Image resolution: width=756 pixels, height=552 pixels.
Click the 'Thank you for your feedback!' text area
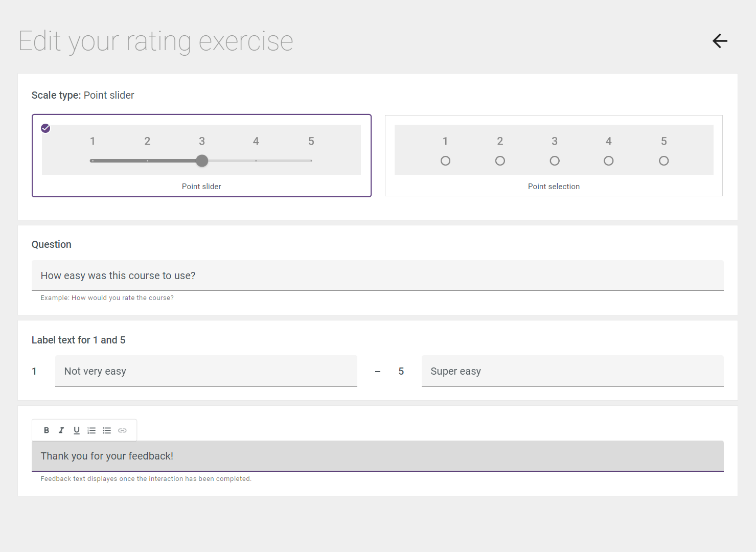[x=378, y=456]
